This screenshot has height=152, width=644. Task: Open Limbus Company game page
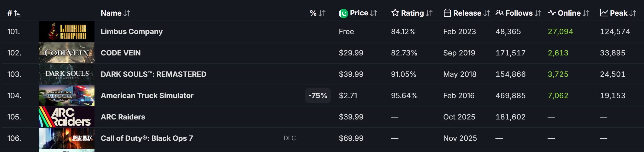[x=132, y=31]
